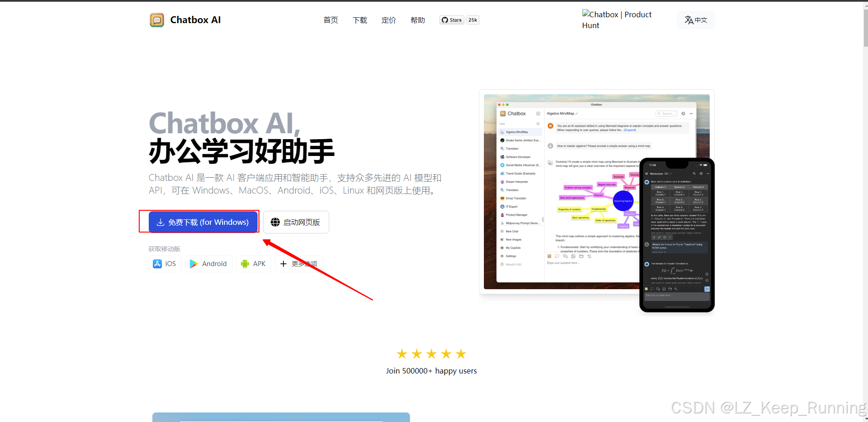Open the 中文 language switcher
The width and height of the screenshot is (868, 422).
coord(696,20)
